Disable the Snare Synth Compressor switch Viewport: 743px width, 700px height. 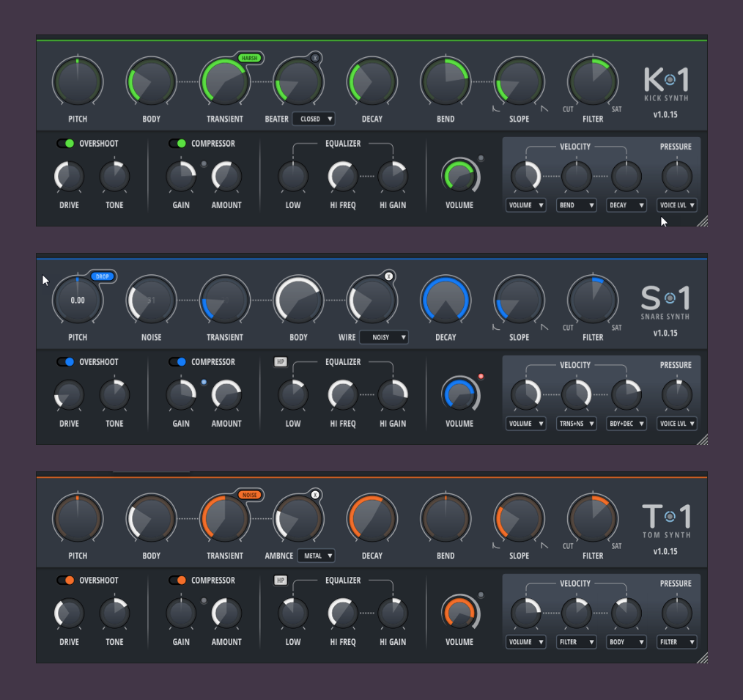coord(177,362)
